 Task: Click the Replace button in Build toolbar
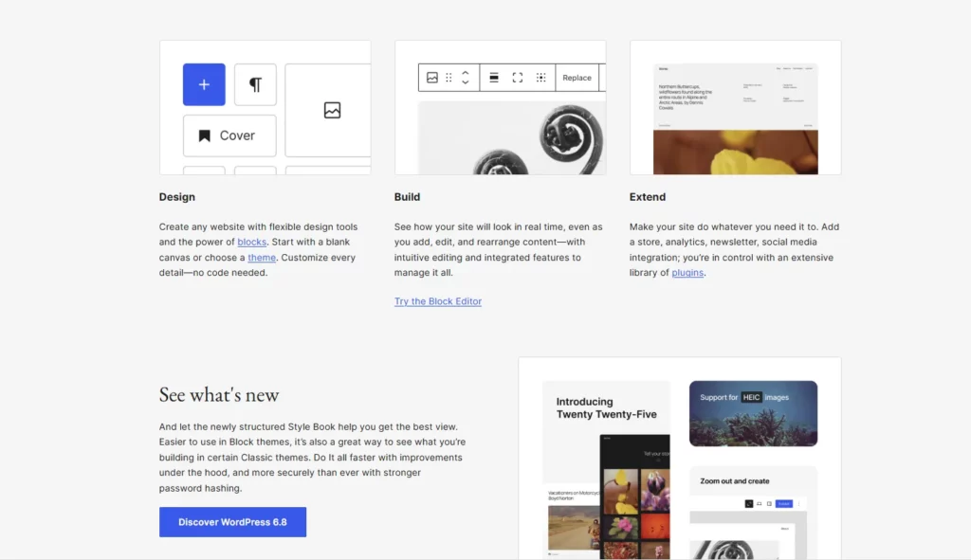click(x=577, y=78)
